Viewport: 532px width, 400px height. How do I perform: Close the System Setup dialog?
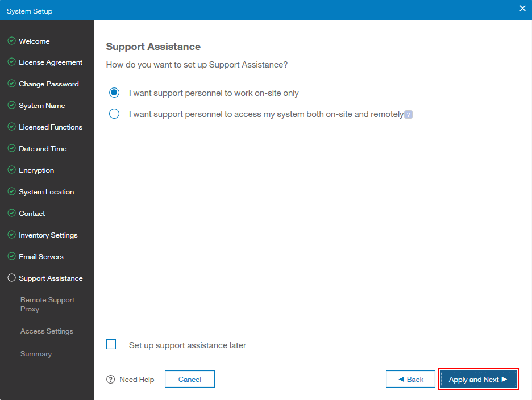522,9
